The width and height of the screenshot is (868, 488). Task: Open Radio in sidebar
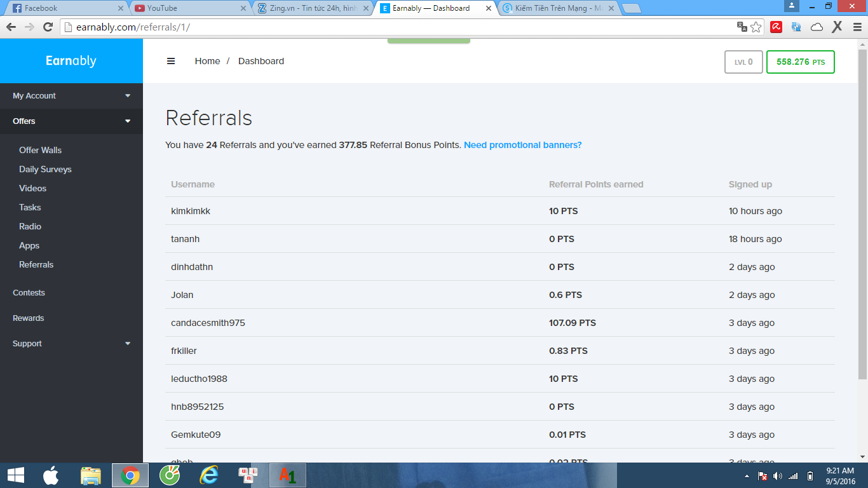tap(30, 226)
